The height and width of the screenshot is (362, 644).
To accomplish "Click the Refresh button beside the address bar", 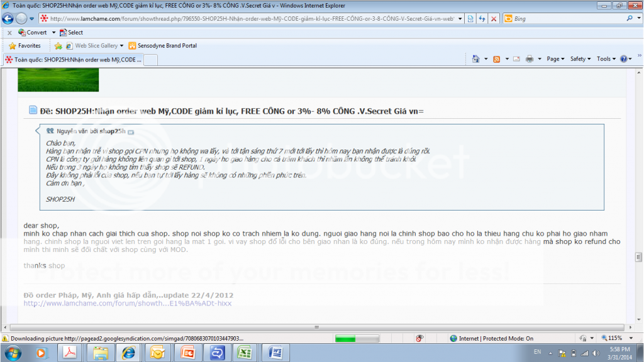I will pyautogui.click(x=482, y=19).
